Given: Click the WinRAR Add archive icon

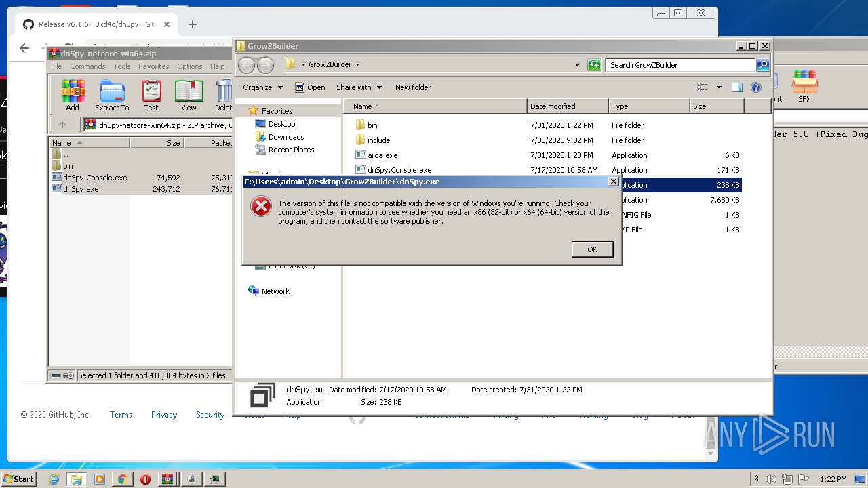Looking at the screenshot, I should pyautogui.click(x=73, y=96).
